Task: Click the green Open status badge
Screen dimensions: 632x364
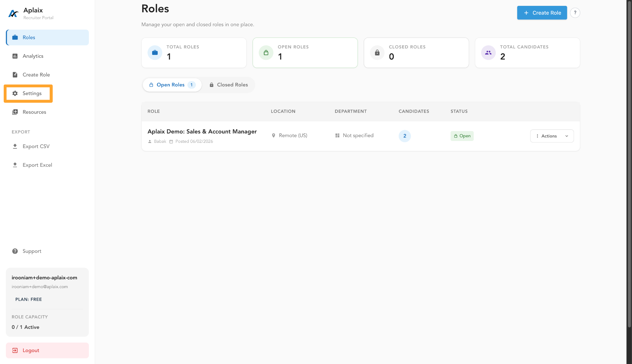Action: pyautogui.click(x=462, y=136)
